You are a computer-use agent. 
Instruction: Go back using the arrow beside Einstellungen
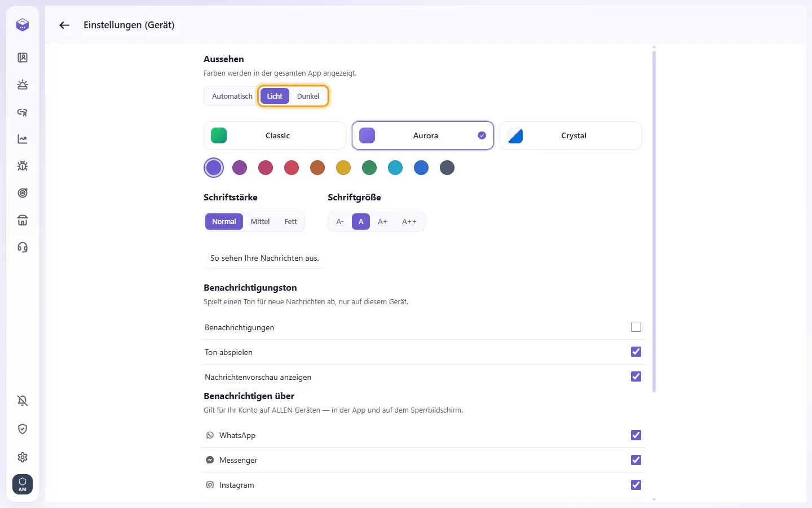[x=64, y=25]
